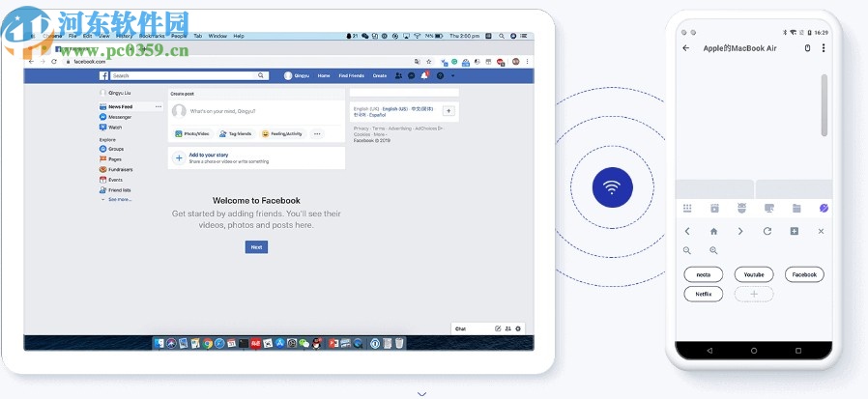Open Messenger in Facebook left sidebar
The width and height of the screenshot is (868, 399).
(x=116, y=117)
